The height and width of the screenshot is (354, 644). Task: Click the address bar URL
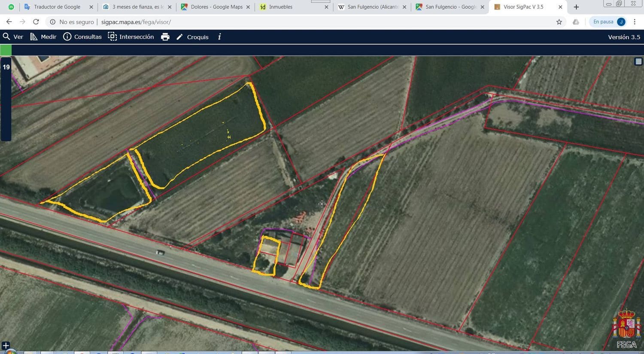coord(136,22)
